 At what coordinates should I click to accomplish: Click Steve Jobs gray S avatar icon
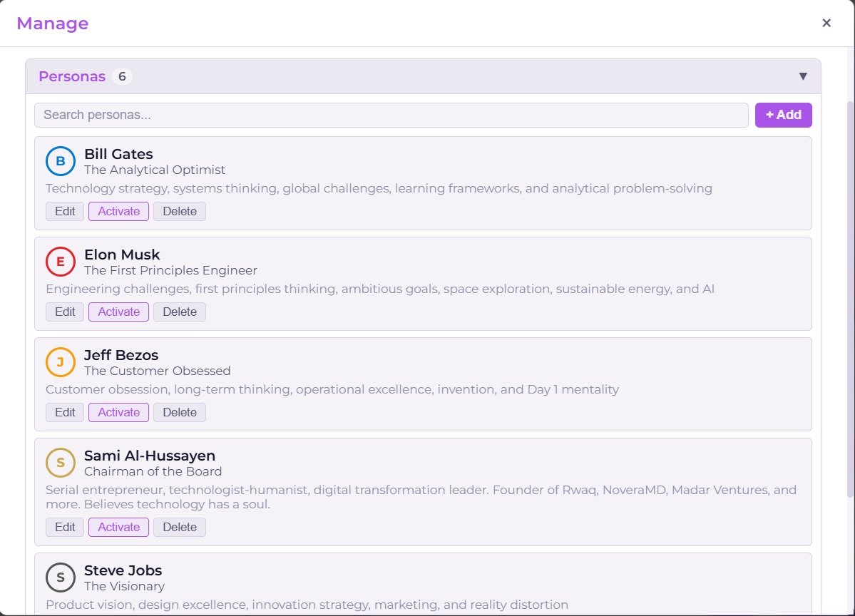[x=61, y=577]
